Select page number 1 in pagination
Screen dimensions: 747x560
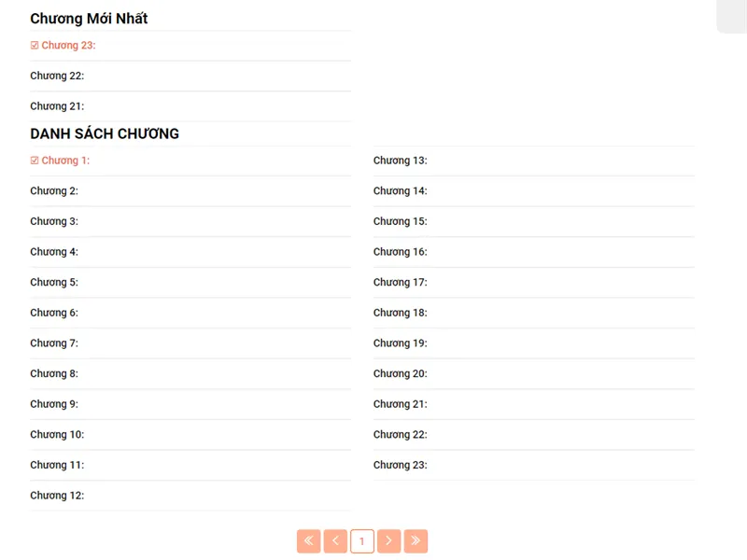click(x=362, y=541)
